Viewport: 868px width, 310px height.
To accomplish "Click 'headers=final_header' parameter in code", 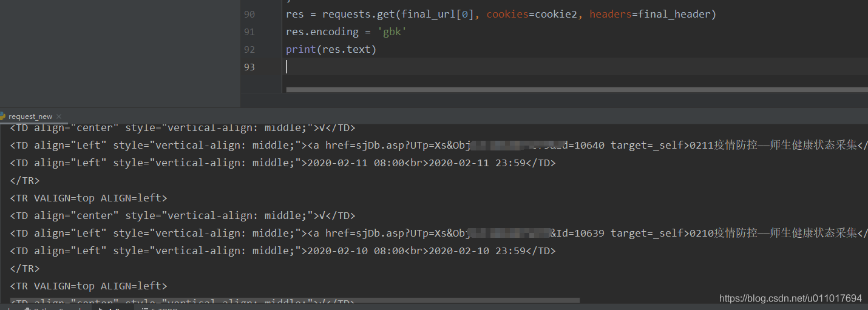I will point(649,14).
